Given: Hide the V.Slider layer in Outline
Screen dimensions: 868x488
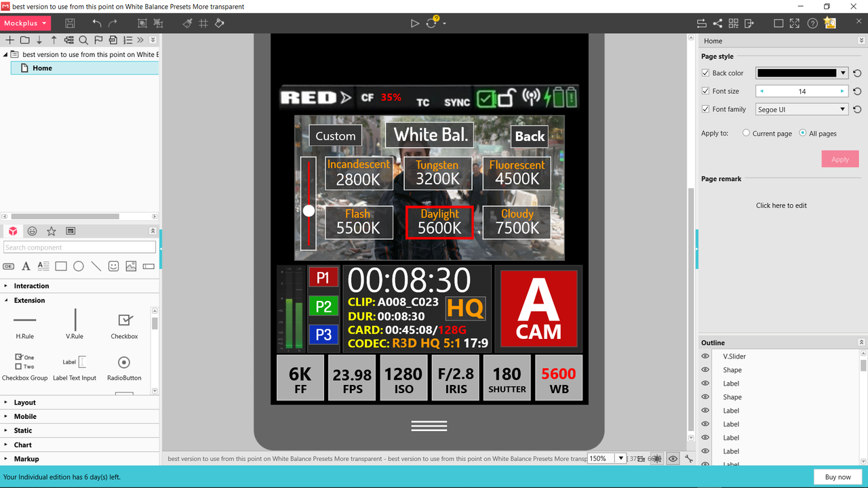Looking at the screenshot, I should (705, 357).
